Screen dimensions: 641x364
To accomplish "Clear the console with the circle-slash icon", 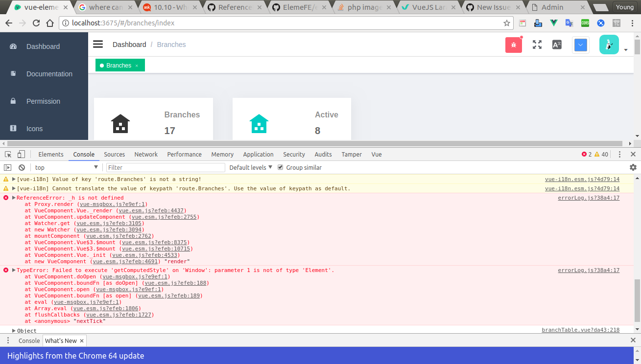I will (x=21, y=167).
